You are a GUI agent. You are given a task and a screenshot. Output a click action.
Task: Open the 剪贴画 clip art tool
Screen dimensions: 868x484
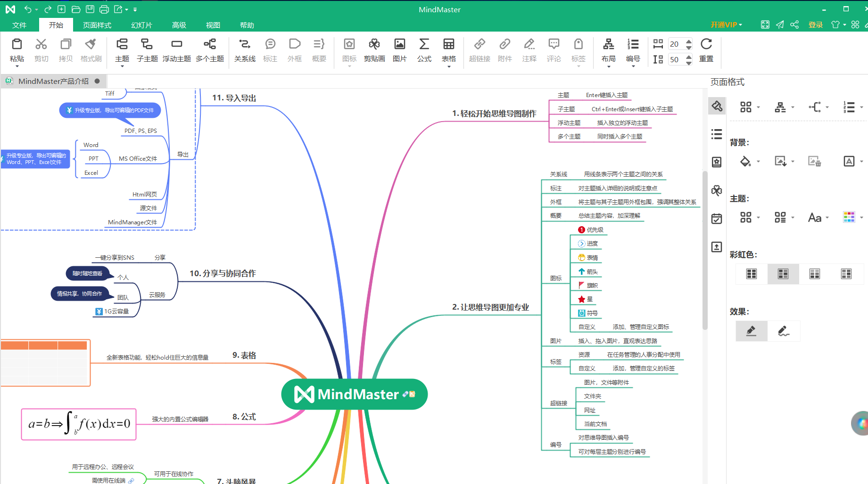374,49
